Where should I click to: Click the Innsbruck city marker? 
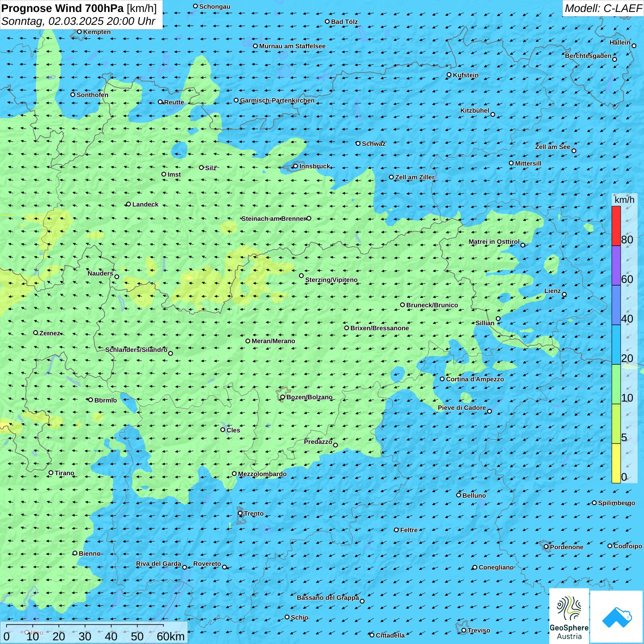tap(295, 166)
